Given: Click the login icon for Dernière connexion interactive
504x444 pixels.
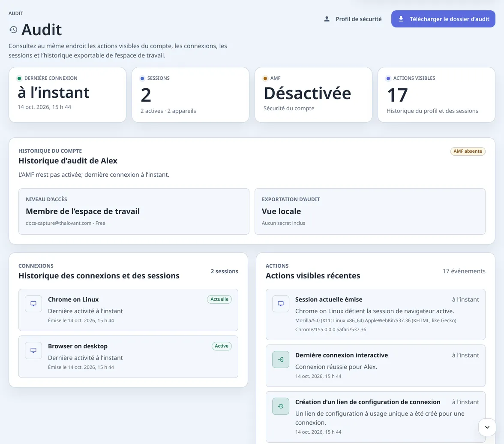Looking at the screenshot, I should click(x=281, y=359).
